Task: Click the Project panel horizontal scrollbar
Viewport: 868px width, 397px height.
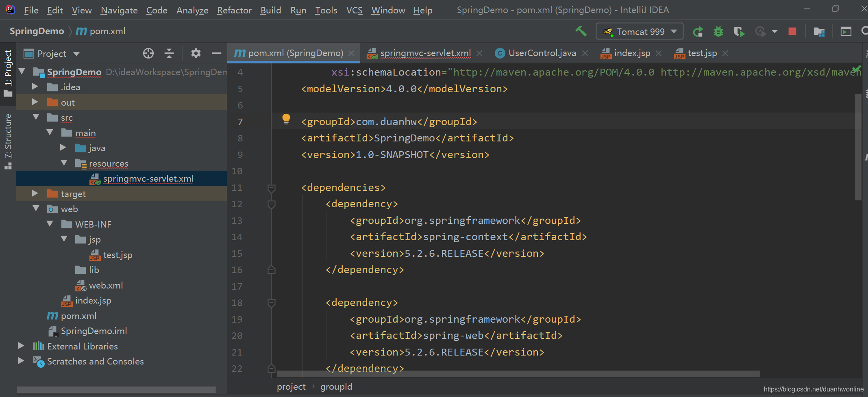Action: pos(116,389)
